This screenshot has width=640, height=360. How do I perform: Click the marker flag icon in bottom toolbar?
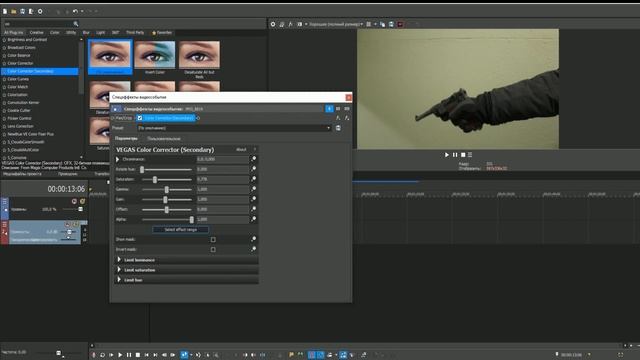[291, 355]
